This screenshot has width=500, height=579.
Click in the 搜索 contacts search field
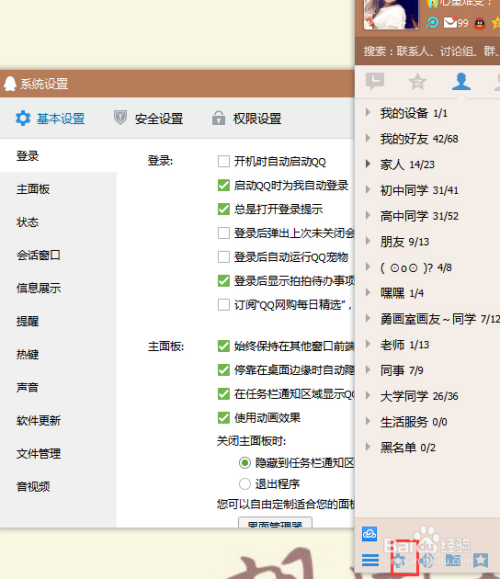tap(427, 51)
